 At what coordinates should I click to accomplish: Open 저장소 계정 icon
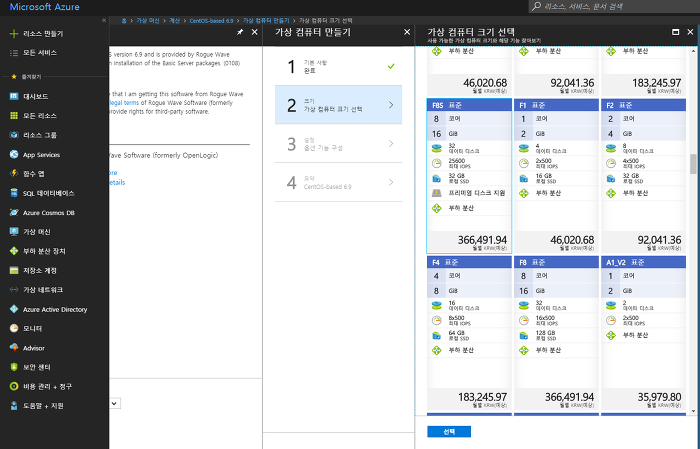pyautogui.click(x=14, y=270)
